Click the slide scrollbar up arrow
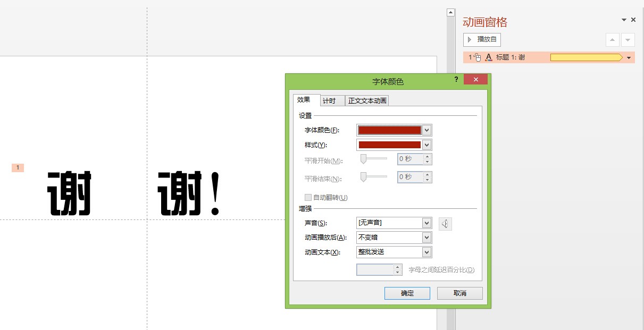Image resolution: width=644 pixels, height=330 pixels. 450,12
